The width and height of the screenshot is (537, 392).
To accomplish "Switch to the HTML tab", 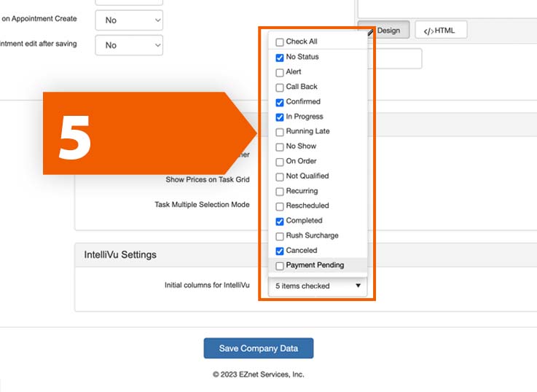I will point(439,31).
